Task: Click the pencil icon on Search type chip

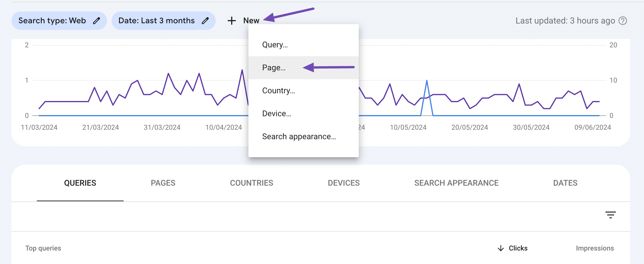Action: 97,21
